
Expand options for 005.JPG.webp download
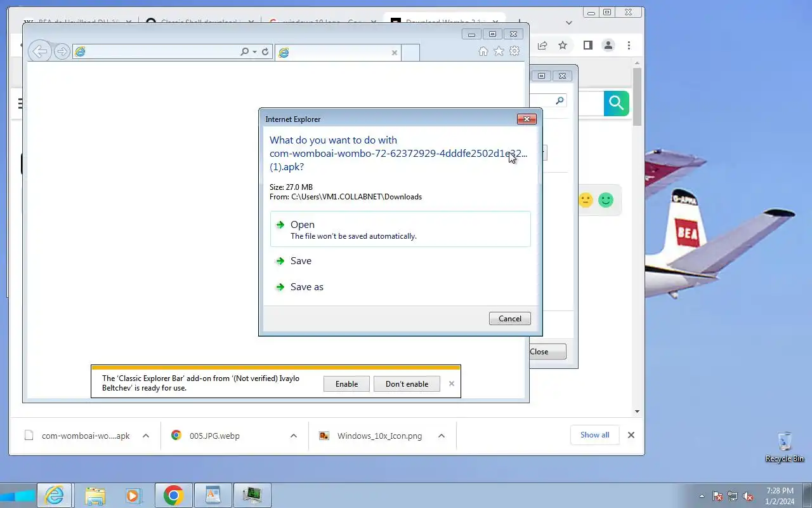pos(293,436)
